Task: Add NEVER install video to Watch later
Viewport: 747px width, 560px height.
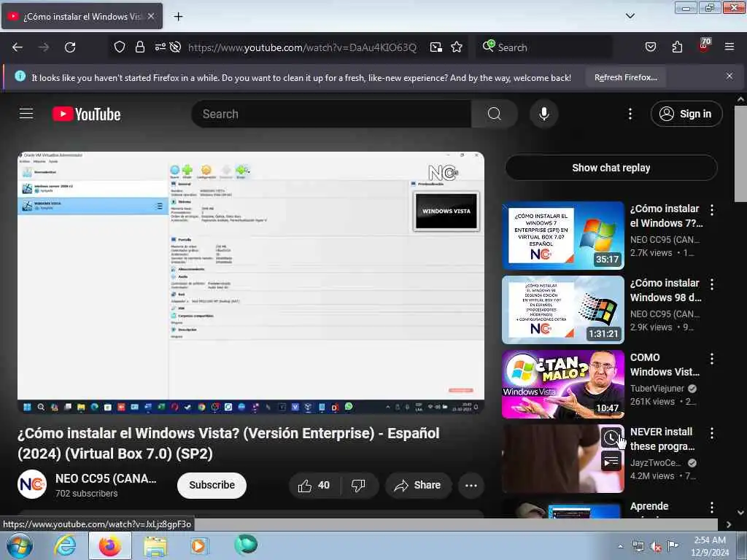Action: [611, 437]
